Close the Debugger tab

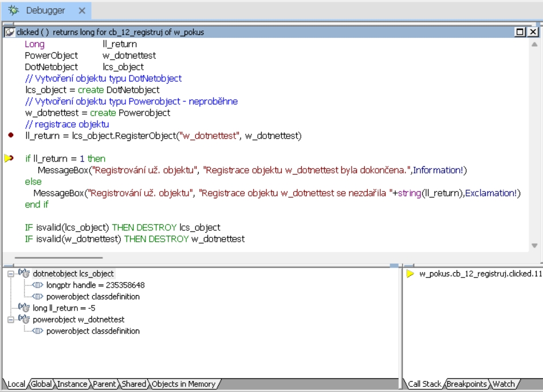(x=81, y=11)
